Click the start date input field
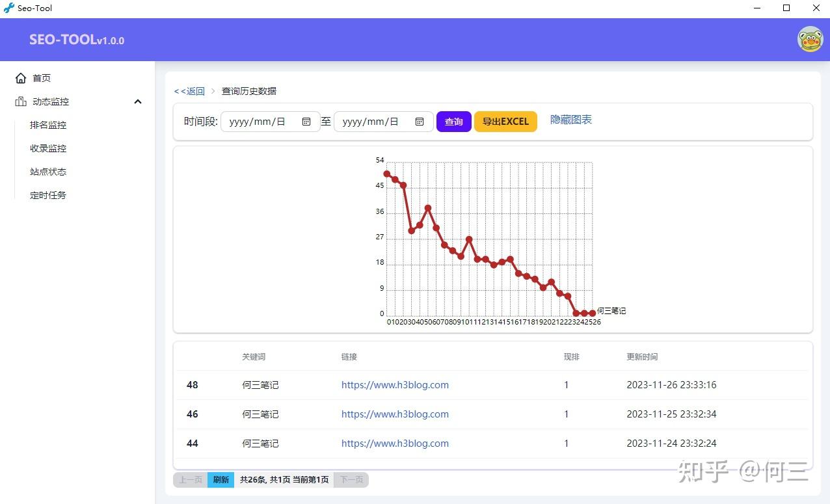The image size is (830, 504). [x=270, y=122]
